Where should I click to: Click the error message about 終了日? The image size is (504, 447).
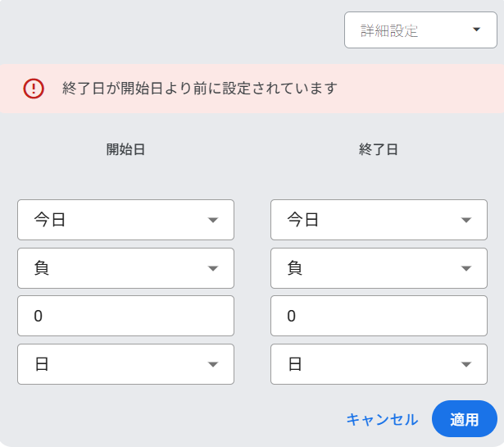(x=200, y=89)
